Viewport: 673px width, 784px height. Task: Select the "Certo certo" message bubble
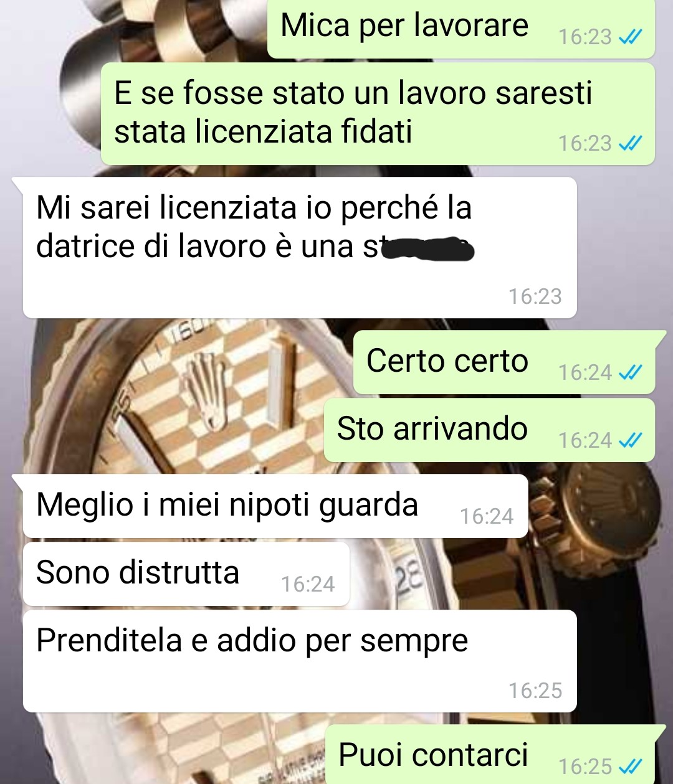pos(505,362)
